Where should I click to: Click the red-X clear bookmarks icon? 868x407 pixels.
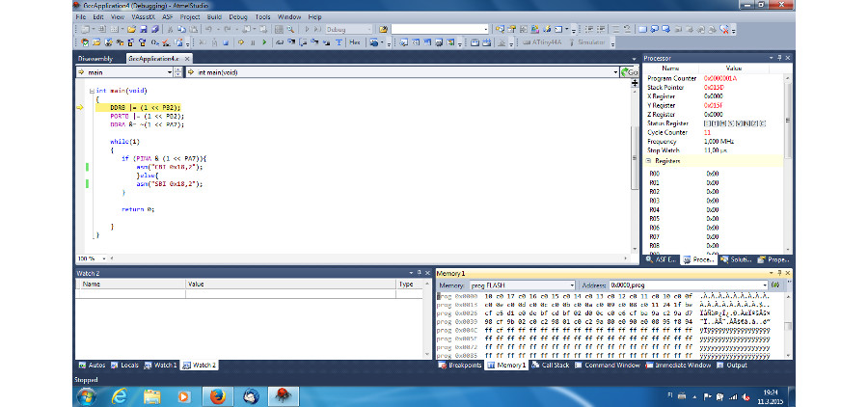tap(724, 29)
